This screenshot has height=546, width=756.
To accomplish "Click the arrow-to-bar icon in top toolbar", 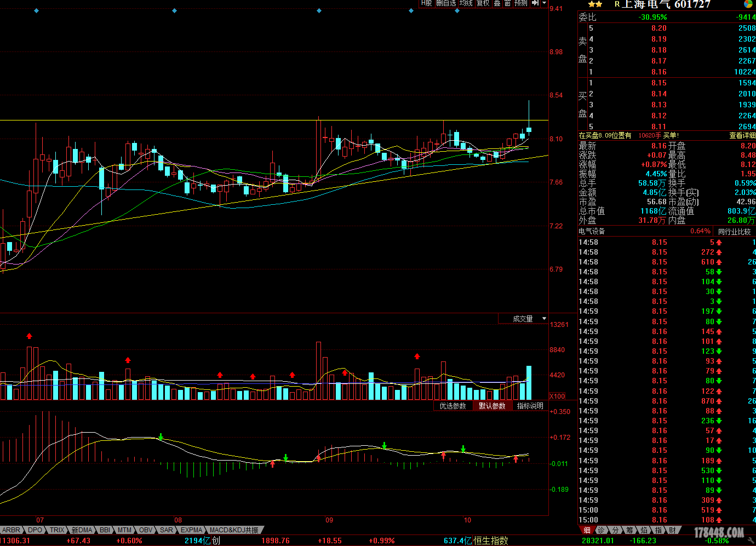I will coord(535,3).
